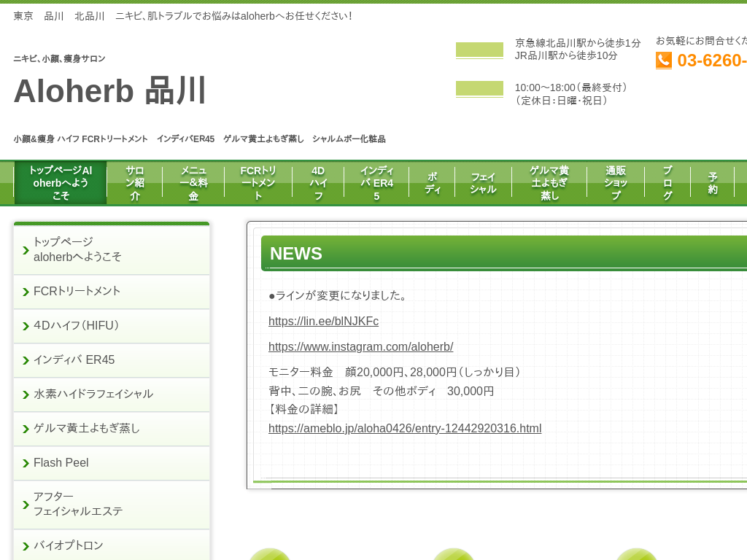Click text お気軽にお問合せ
Viewport: 747px width, 560px height.
click(x=701, y=41)
